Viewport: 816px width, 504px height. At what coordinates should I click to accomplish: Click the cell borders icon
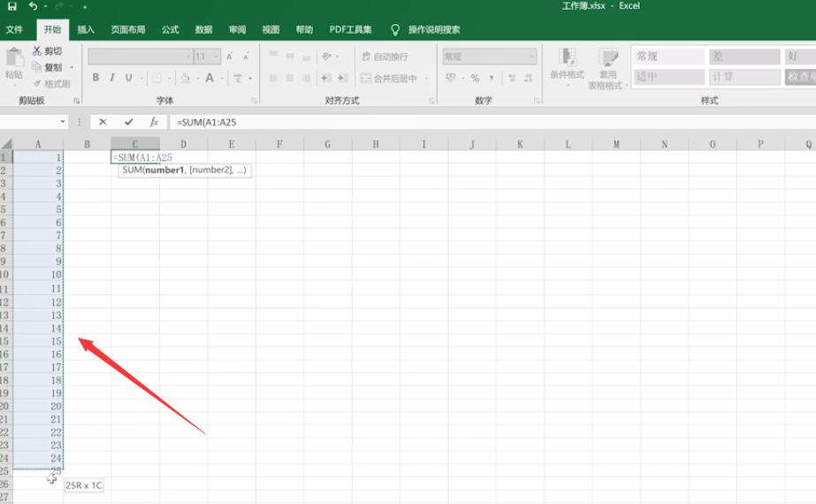point(156,78)
